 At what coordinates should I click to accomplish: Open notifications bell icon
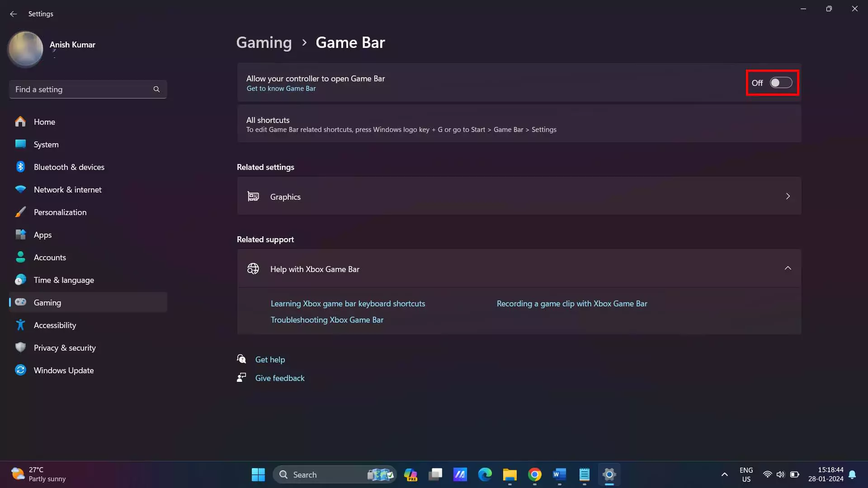click(x=852, y=474)
